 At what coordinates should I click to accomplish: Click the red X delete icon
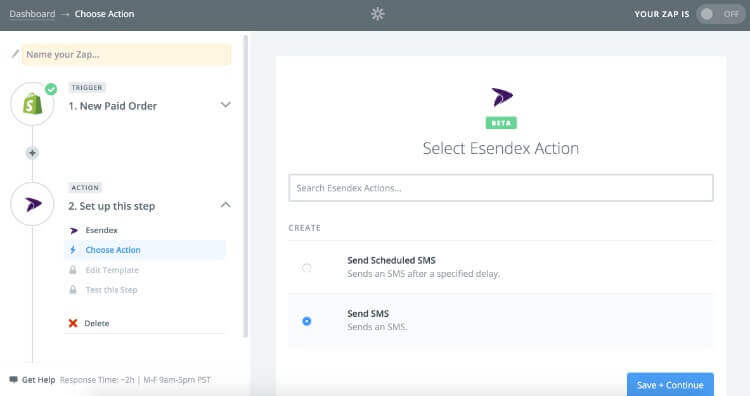click(x=73, y=323)
